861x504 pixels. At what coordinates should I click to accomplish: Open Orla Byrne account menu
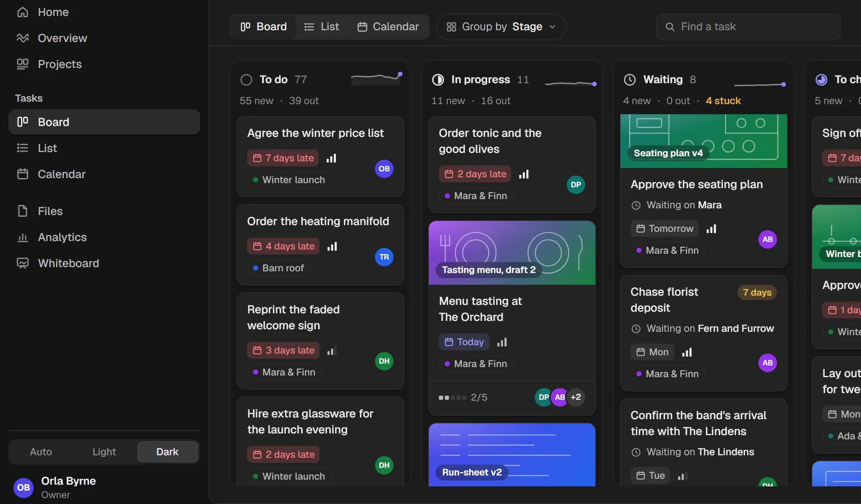[x=104, y=487]
